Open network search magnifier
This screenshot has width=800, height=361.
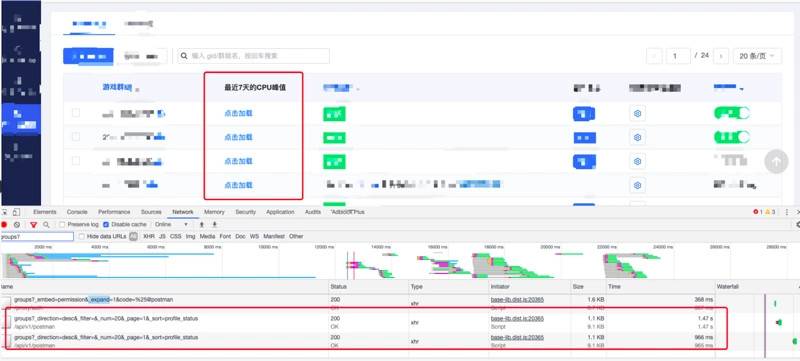pyautogui.click(x=46, y=224)
